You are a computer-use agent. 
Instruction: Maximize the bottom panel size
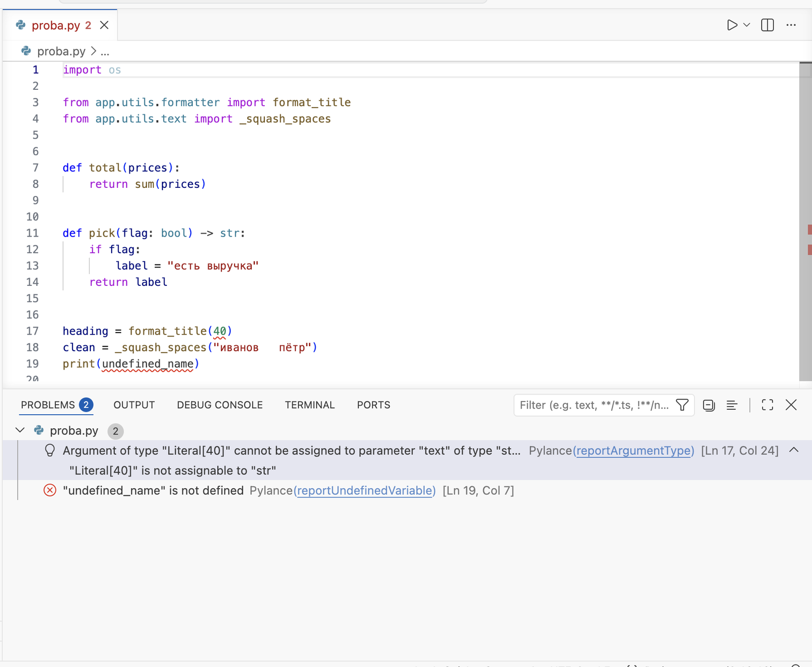tap(767, 405)
